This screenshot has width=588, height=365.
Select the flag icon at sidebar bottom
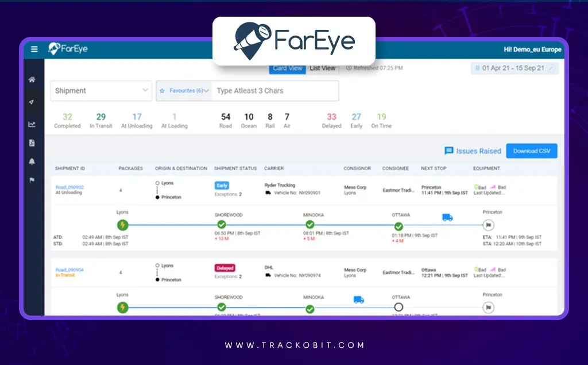click(x=33, y=180)
